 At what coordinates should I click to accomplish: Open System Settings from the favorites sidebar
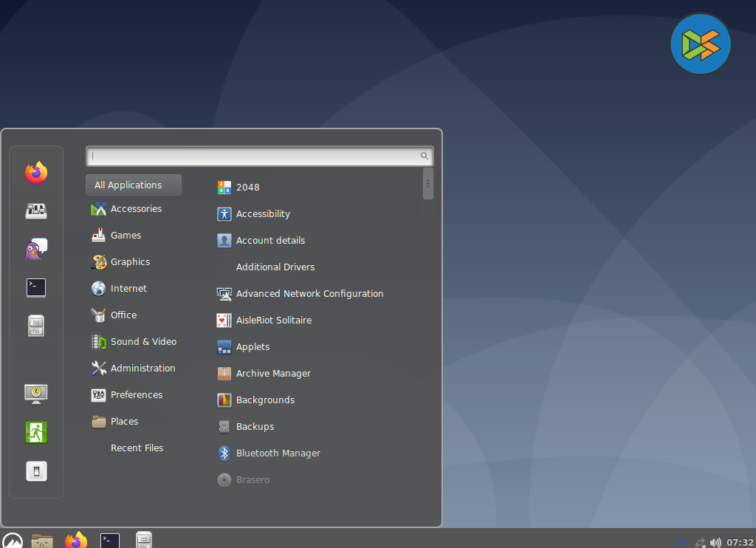[x=35, y=211]
